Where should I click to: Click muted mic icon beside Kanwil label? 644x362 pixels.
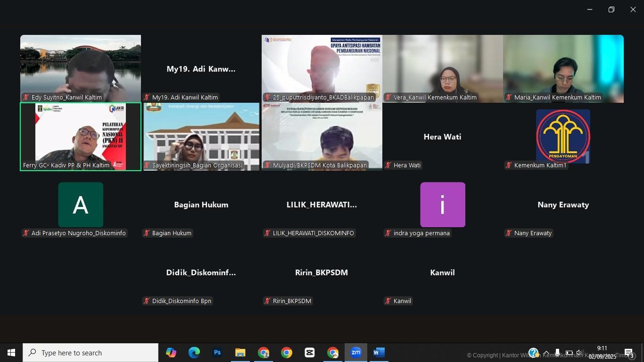[388, 301]
